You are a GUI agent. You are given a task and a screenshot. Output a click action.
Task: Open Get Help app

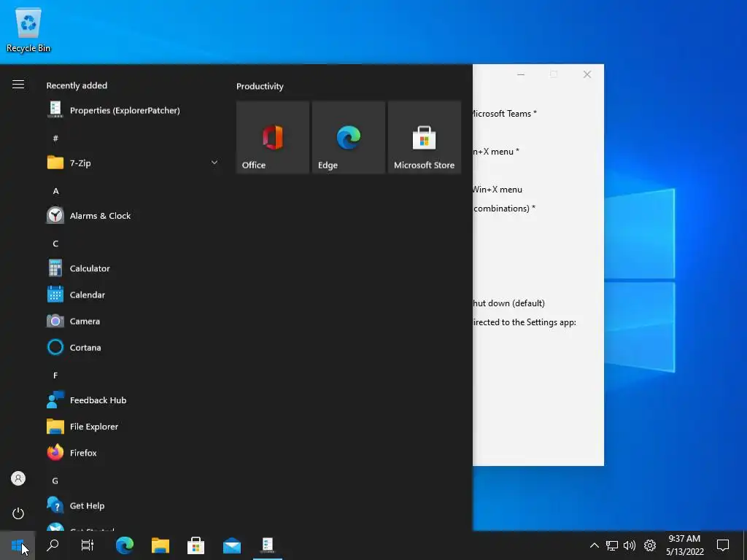(x=133, y=506)
